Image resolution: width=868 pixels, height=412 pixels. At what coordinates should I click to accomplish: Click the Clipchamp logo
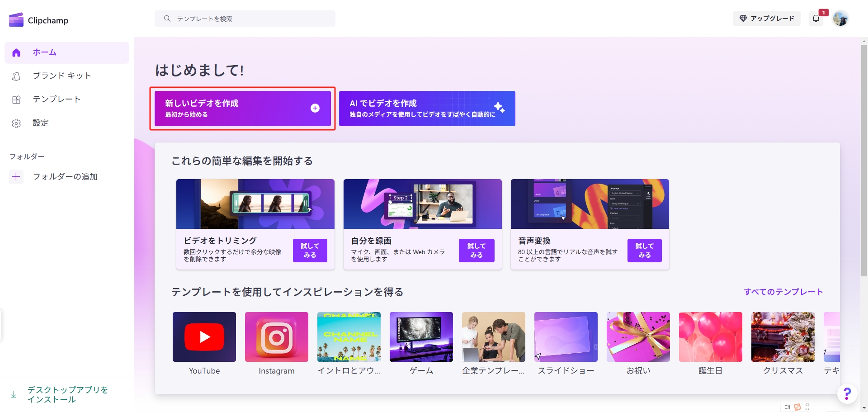[16, 19]
